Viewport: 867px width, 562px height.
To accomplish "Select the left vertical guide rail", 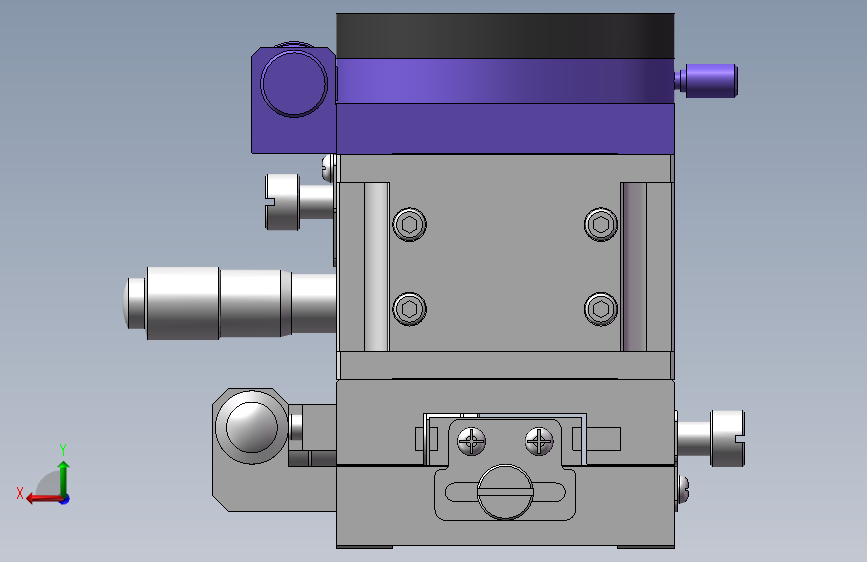I will [377, 267].
